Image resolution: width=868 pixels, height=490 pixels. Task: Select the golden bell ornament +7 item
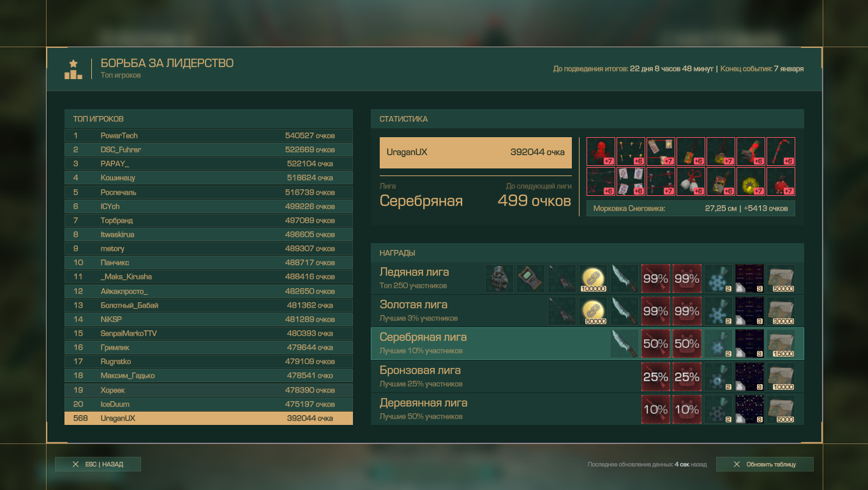pyautogui.click(x=721, y=152)
